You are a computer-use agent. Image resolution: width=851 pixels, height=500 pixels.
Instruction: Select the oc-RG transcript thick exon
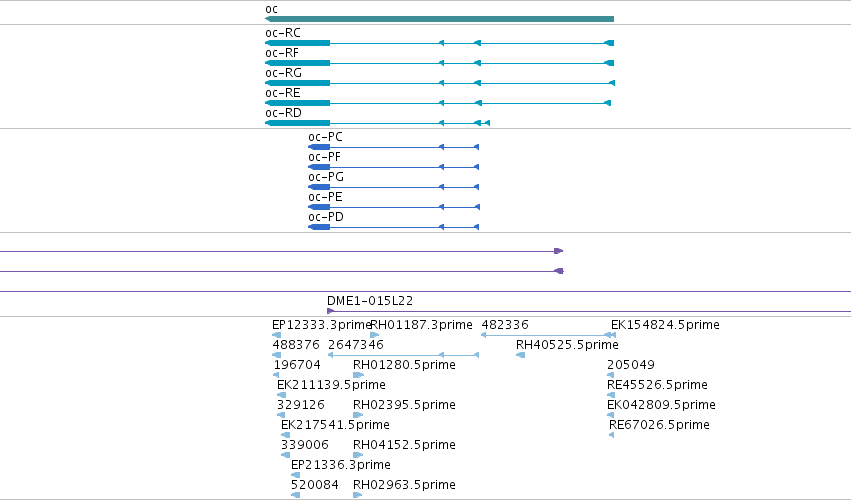(x=297, y=83)
